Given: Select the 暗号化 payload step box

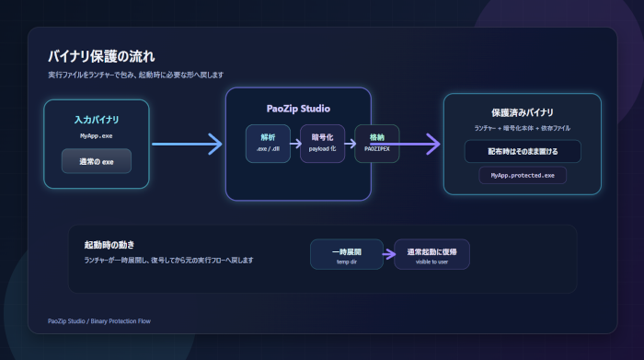Looking at the screenshot, I should [322, 144].
